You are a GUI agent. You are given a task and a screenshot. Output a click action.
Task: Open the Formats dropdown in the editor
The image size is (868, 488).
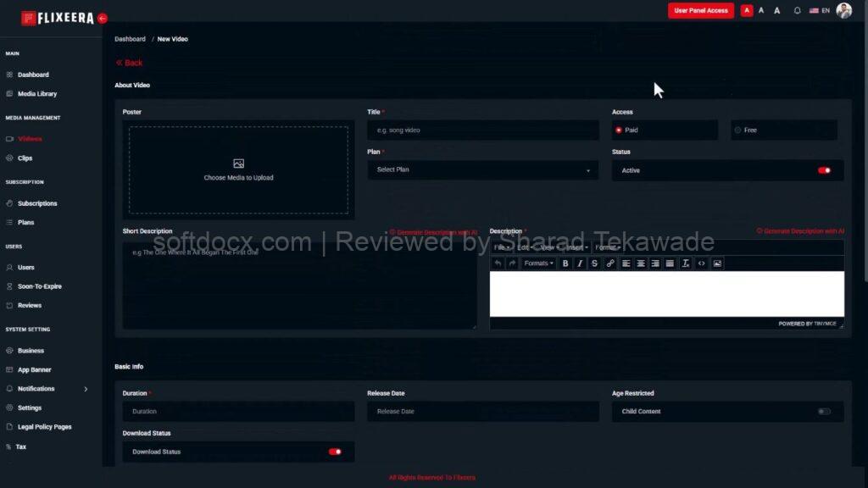point(537,263)
